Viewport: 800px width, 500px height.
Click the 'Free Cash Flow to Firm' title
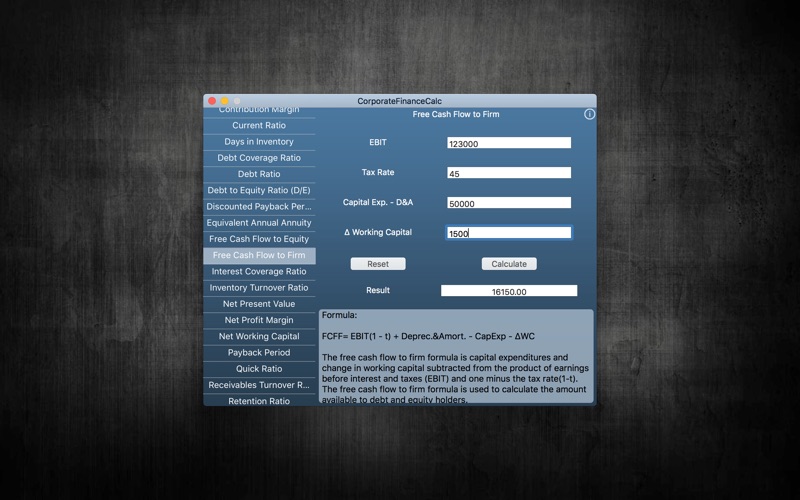point(456,114)
